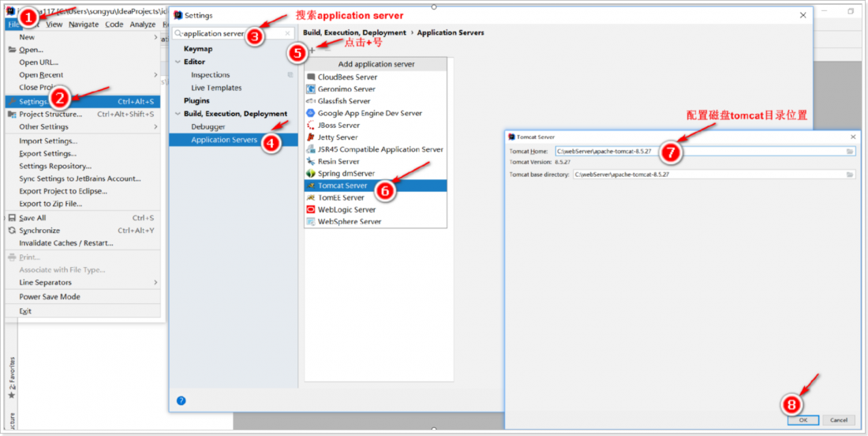Click the folder browse icon for Tomcat Home
868x436 pixels.
coord(850,151)
